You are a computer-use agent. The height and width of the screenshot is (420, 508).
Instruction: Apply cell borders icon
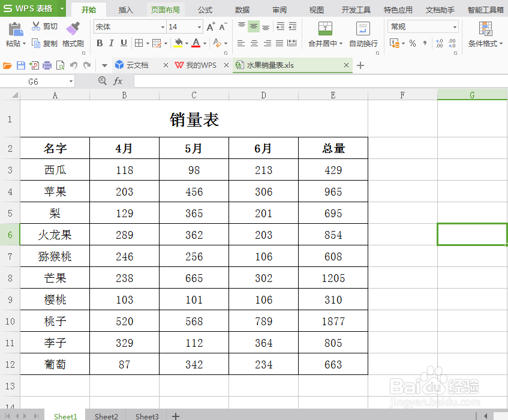(x=139, y=43)
